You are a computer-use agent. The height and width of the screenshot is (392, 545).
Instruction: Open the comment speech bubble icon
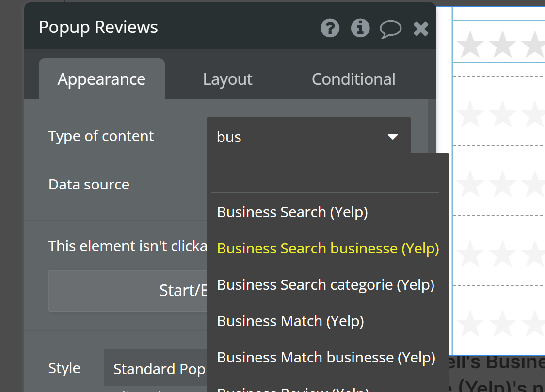pyautogui.click(x=390, y=29)
